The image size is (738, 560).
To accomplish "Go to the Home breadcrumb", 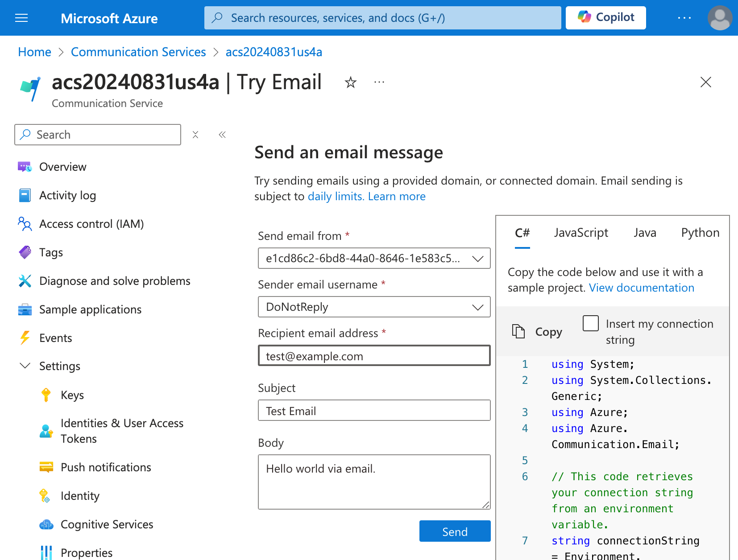I will coord(34,52).
